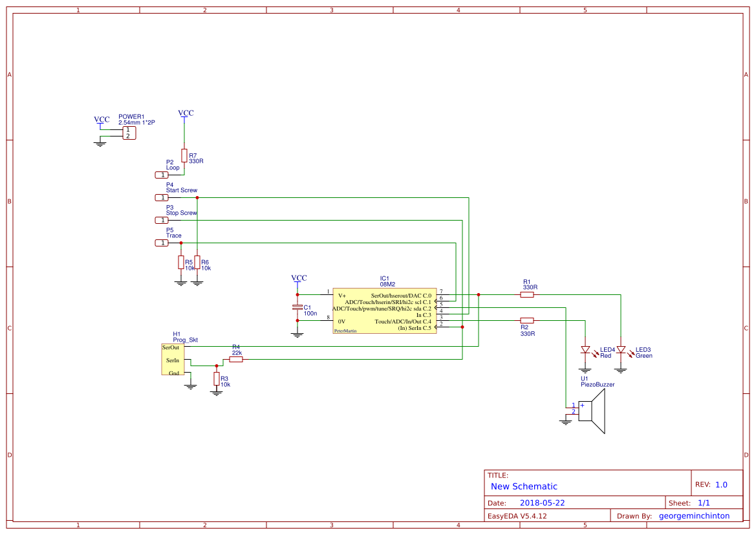Click the author name 'georgeminchinton'
Screen dimensions: 756x535
[x=695, y=516]
